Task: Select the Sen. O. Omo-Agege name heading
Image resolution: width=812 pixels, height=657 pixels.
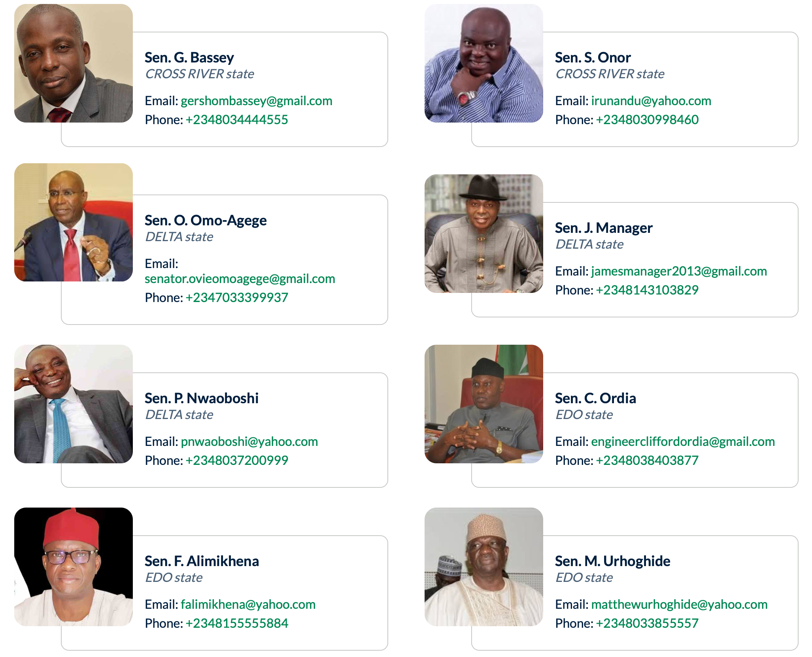Action: pos(206,220)
